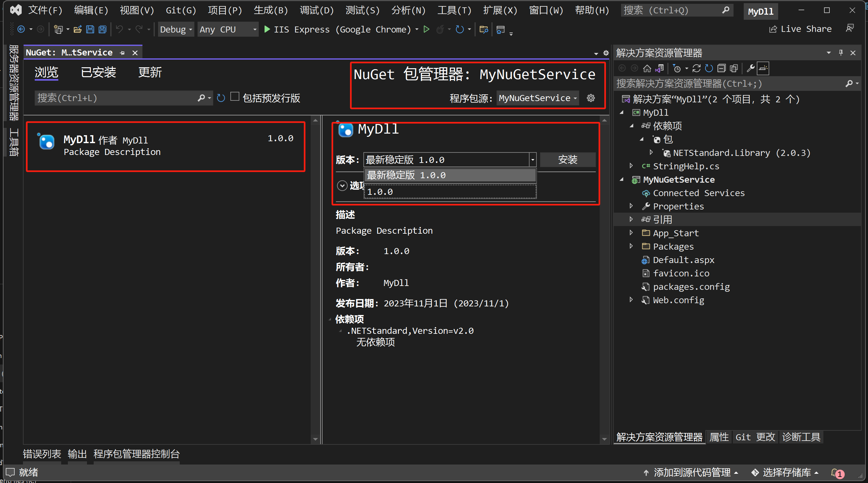Image resolution: width=868 pixels, height=483 pixels.
Task: Click Sync with Active Document icon
Action: [697, 69]
